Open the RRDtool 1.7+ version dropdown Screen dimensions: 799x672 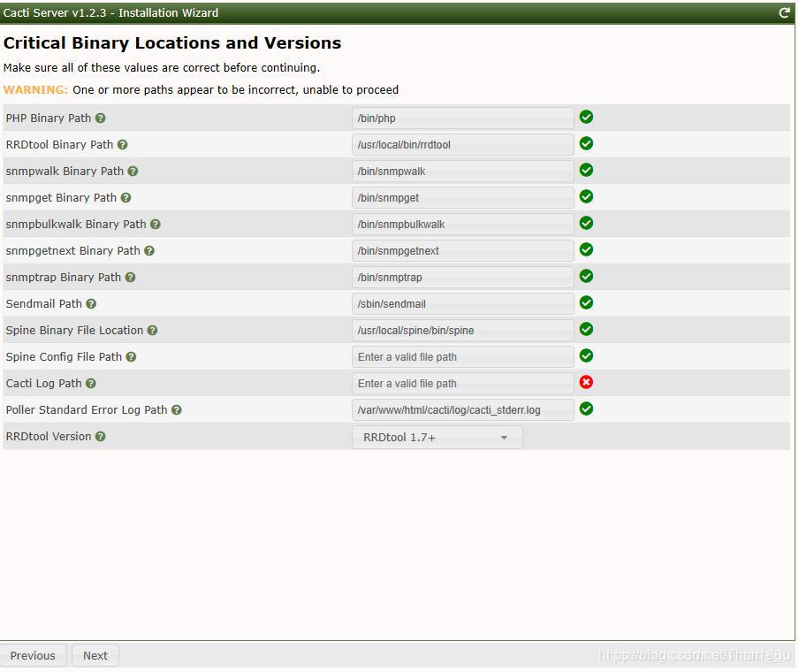click(438, 438)
